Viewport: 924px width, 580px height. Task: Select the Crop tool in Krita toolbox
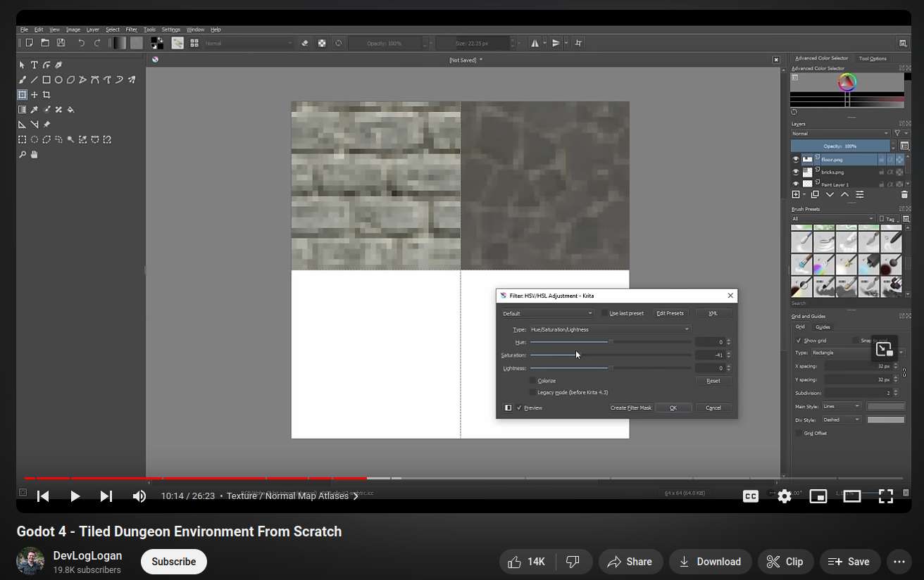46,94
